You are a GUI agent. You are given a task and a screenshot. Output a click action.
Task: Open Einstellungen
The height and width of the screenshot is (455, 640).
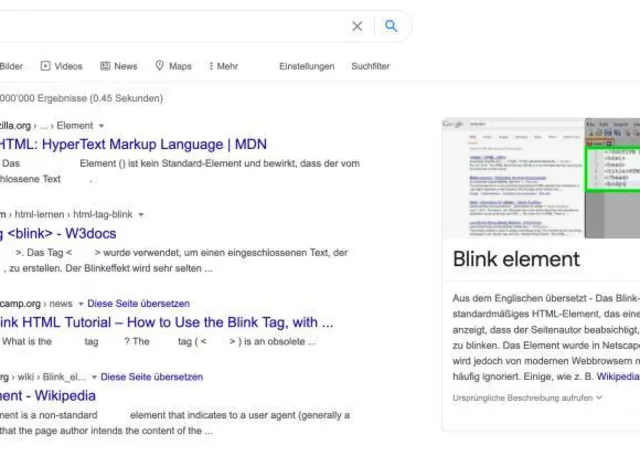307,66
